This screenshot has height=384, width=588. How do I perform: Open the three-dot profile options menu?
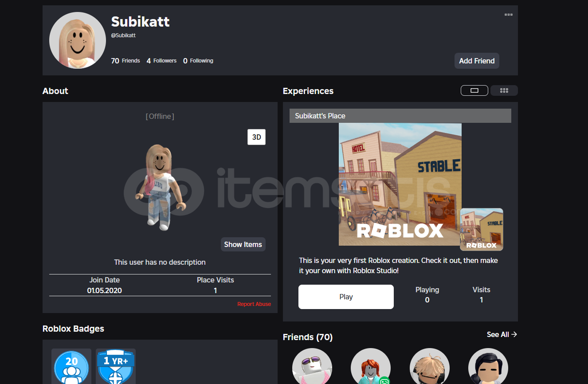coord(508,15)
